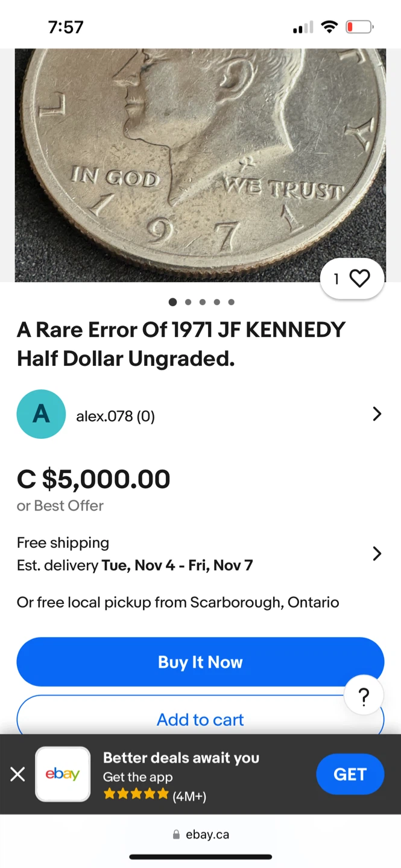Jump to second image via carousel dot
The width and height of the screenshot is (401, 868).
point(188,302)
